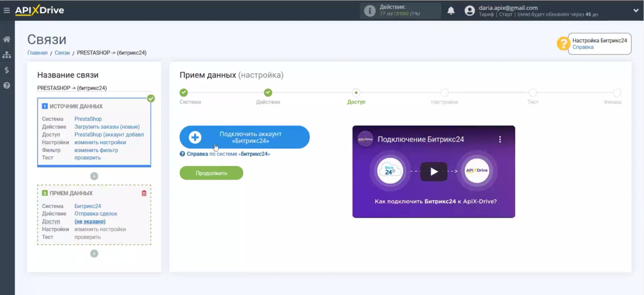
Task: Select the Финиш step in the progress bar
Action: [x=617, y=93]
